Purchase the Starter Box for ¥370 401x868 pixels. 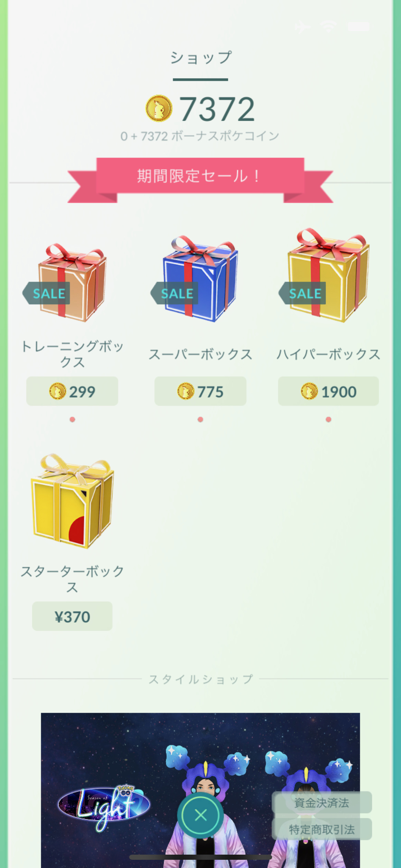pyautogui.click(x=72, y=616)
